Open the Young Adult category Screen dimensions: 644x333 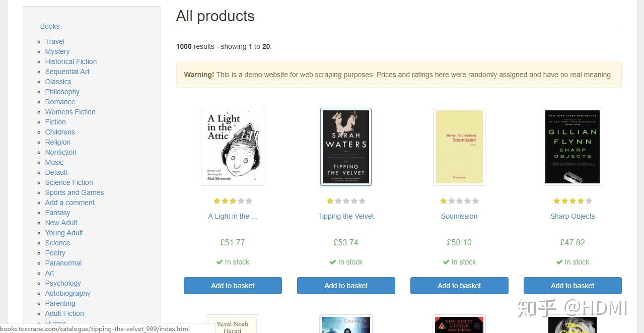64,233
